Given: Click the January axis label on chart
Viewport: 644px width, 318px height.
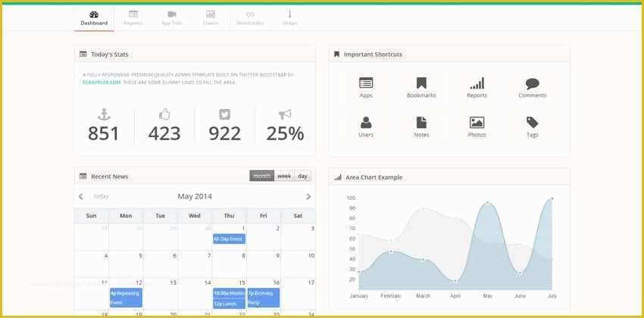Looking at the screenshot, I should 358,296.
